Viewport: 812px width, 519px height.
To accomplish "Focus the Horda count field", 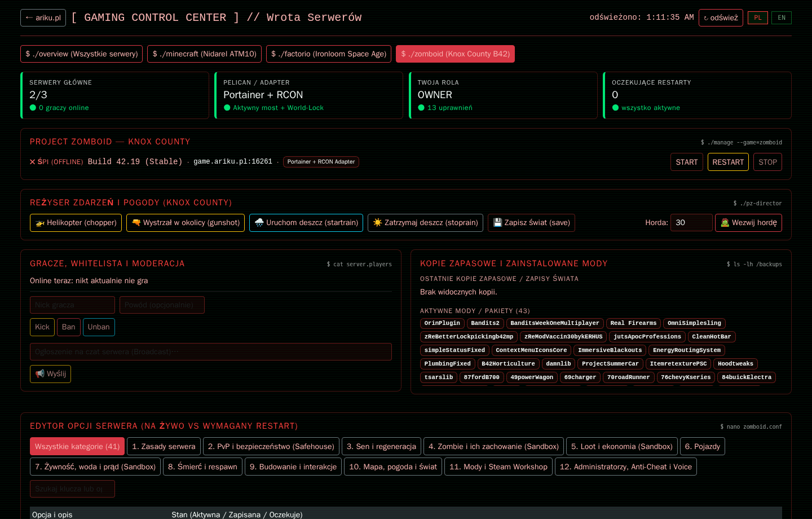I will click(x=691, y=223).
